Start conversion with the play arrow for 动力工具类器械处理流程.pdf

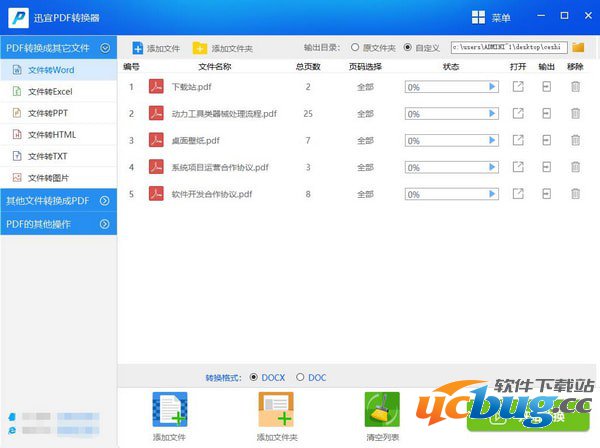[492, 114]
